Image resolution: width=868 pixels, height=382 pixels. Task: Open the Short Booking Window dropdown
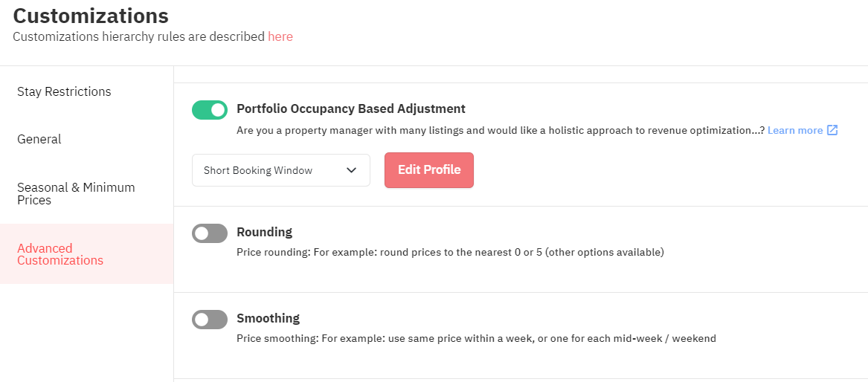coord(280,170)
